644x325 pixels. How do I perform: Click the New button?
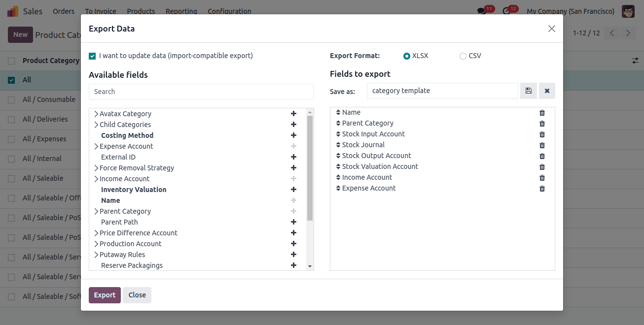pyautogui.click(x=20, y=34)
